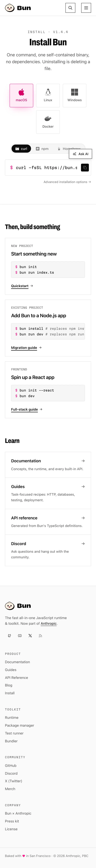The height and width of the screenshot is (868, 96).
Task: Open the Bun × Anthropic company link
Action: [18, 813]
